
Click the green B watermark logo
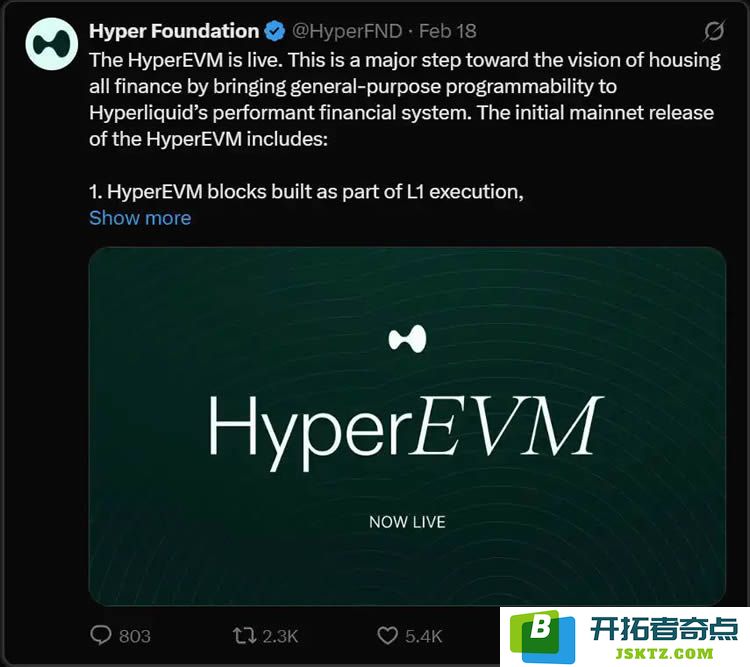tap(542, 636)
